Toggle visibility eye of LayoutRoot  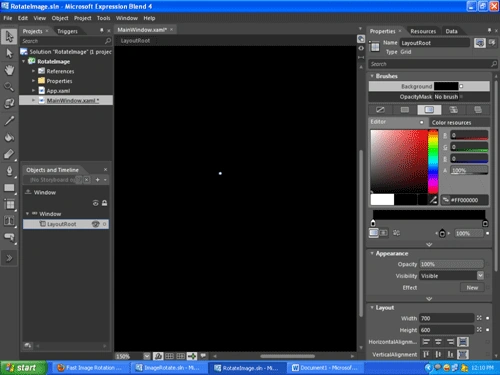click(x=96, y=224)
